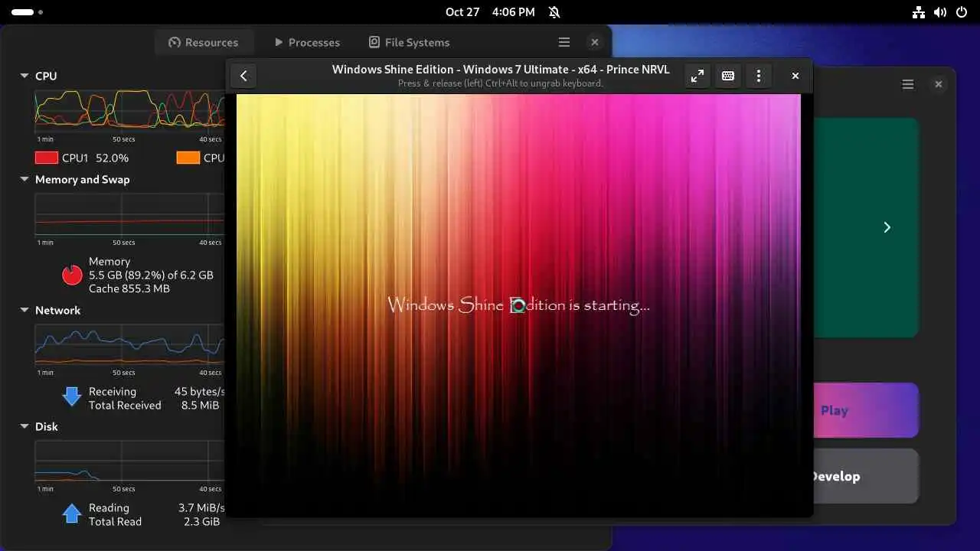The width and height of the screenshot is (980, 551).
Task: Click the green card in background window
Action: click(865, 227)
